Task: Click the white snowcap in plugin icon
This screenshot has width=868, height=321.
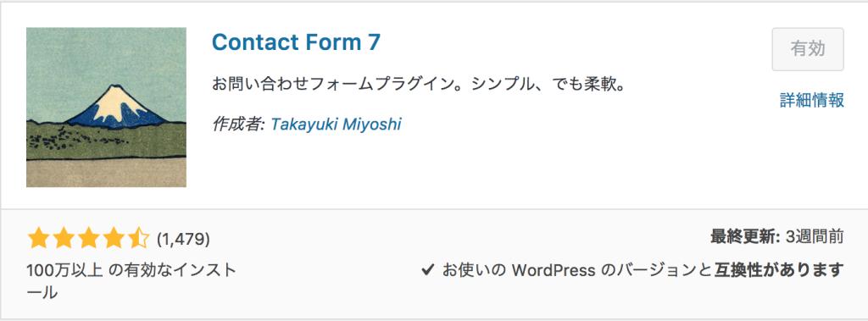Action: pos(113,101)
